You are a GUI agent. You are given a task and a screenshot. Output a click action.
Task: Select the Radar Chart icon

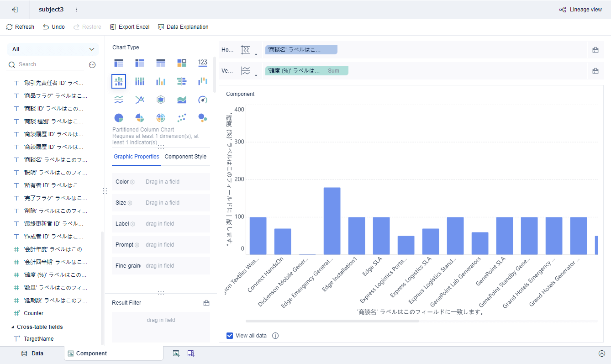point(161,100)
